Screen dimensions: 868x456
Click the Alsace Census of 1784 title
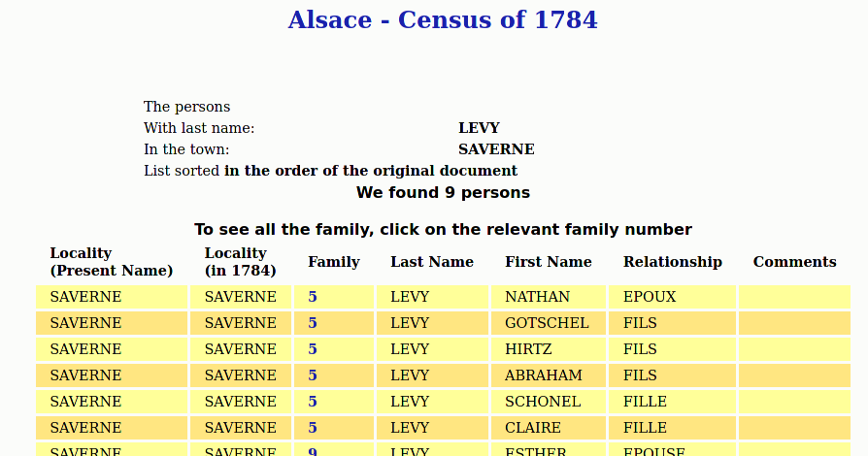point(443,19)
